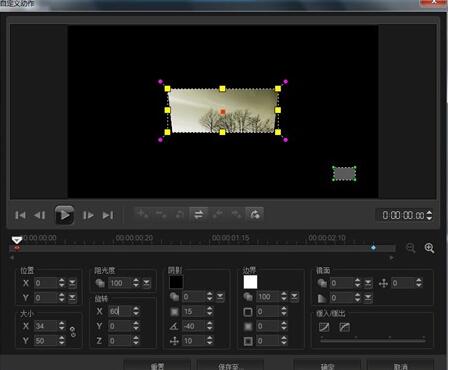Click the mirror fade gradient icon
The image size is (449, 370).
(322, 297)
